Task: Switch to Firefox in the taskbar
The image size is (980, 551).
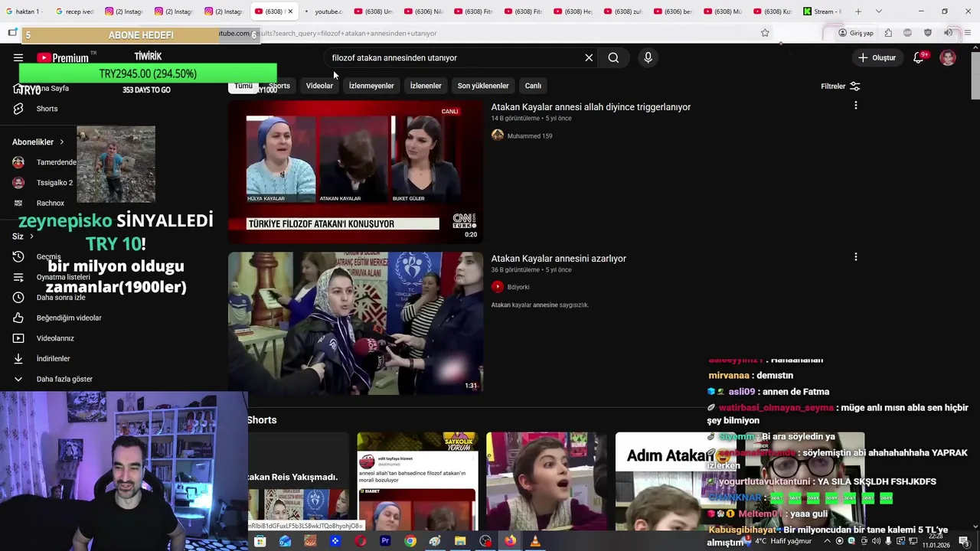Action: click(x=510, y=541)
